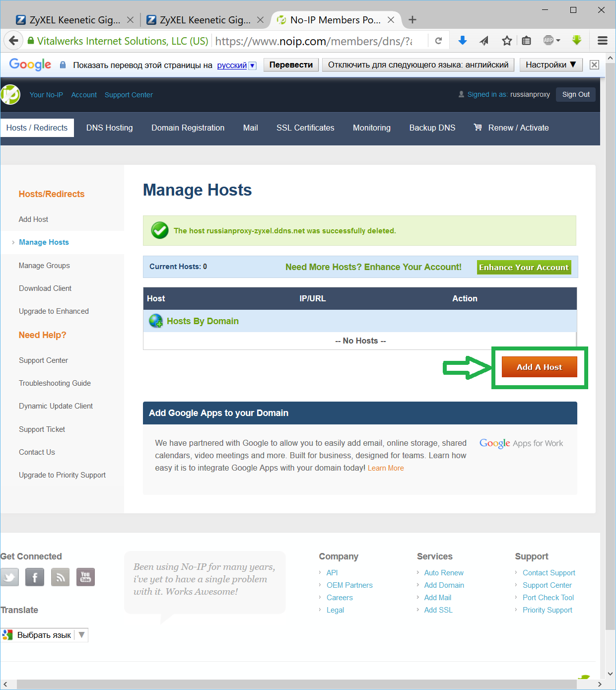Viewport: 616px width, 690px height.
Task: Open the Hosts / Redirects menu
Action: pyautogui.click(x=37, y=128)
